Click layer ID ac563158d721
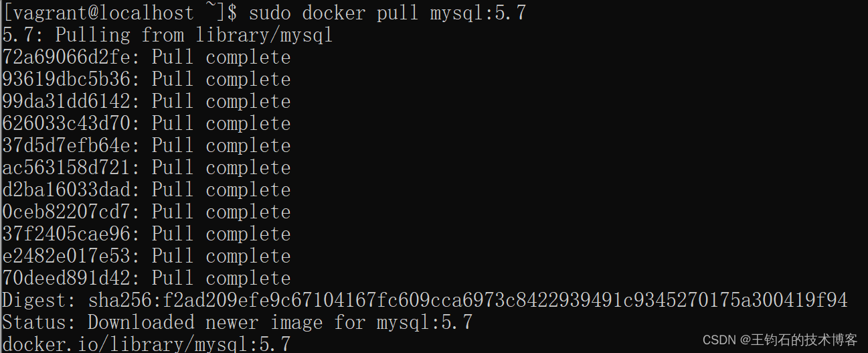This screenshot has height=353, width=868. [70, 167]
